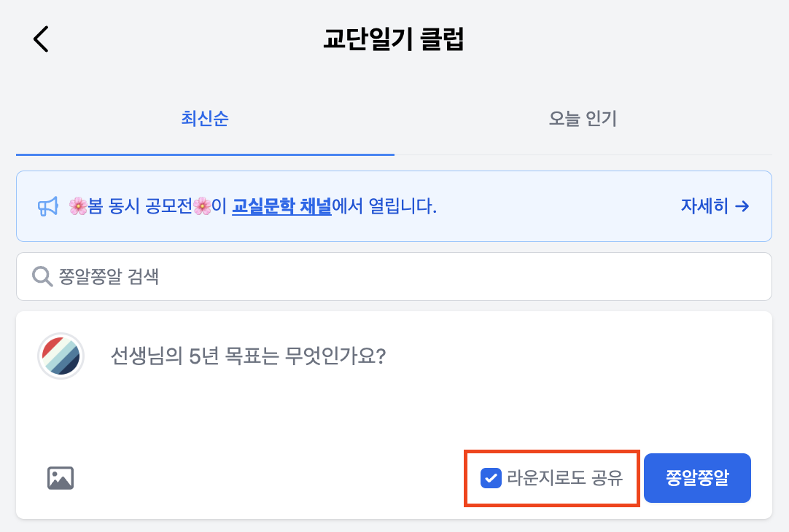Click the 라운지로도 공유 label text
The height and width of the screenshot is (532, 789).
click(x=564, y=478)
